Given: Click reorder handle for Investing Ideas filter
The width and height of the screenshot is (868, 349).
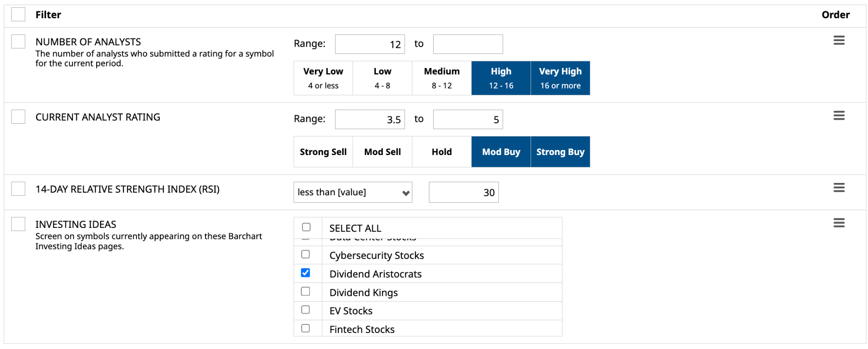Looking at the screenshot, I should [839, 223].
